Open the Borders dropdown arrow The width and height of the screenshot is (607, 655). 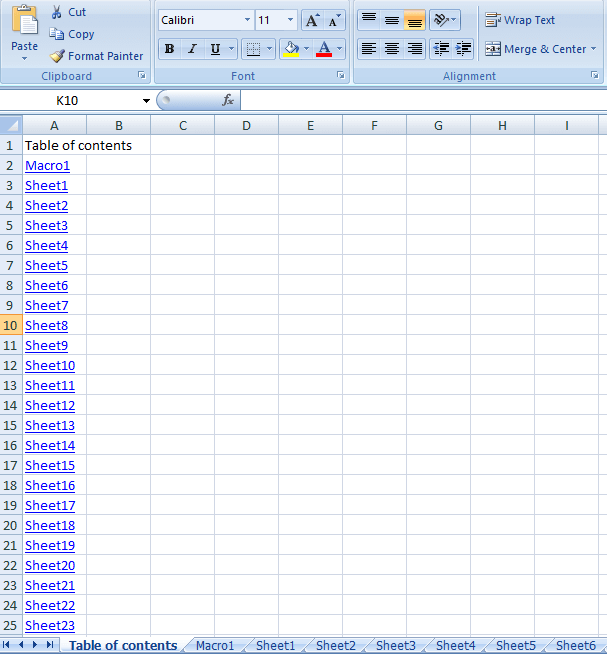[x=269, y=49]
